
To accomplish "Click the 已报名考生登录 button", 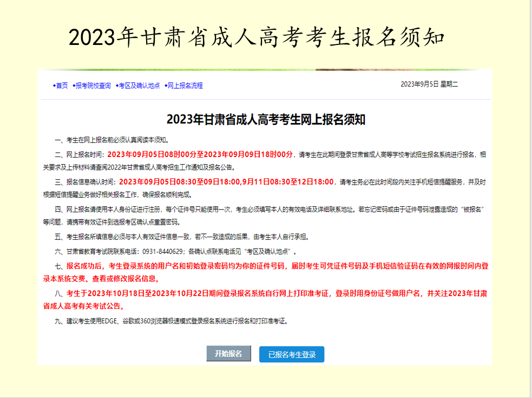I will (x=292, y=355).
